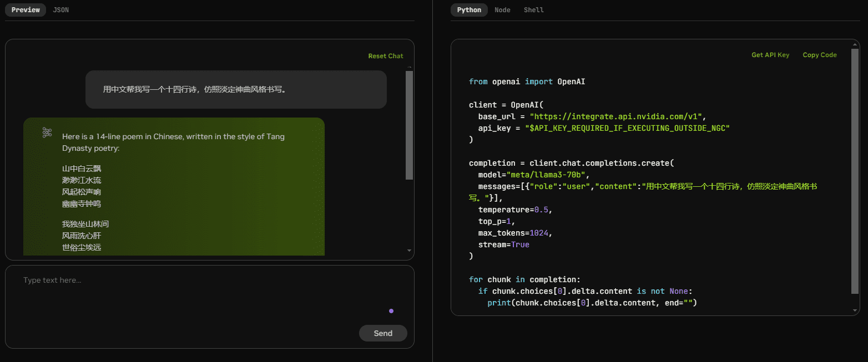Image resolution: width=868 pixels, height=362 pixels.
Task: Click the poem line '山中白云飘'
Action: [82, 169]
